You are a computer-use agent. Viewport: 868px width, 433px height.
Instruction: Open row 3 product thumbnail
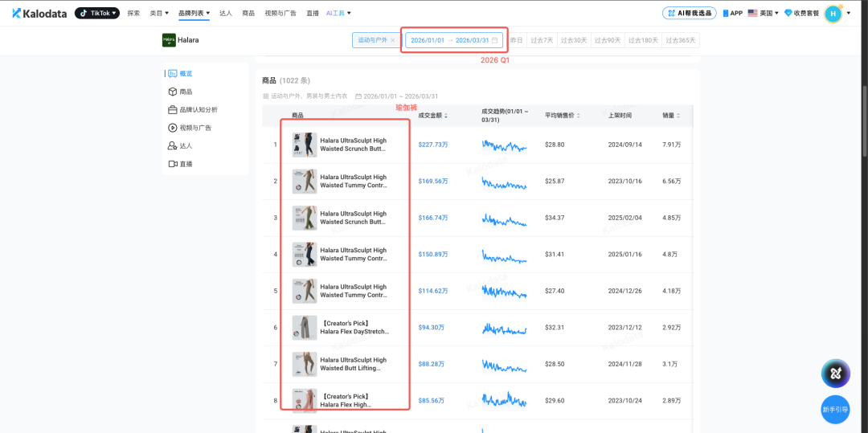[x=305, y=218]
